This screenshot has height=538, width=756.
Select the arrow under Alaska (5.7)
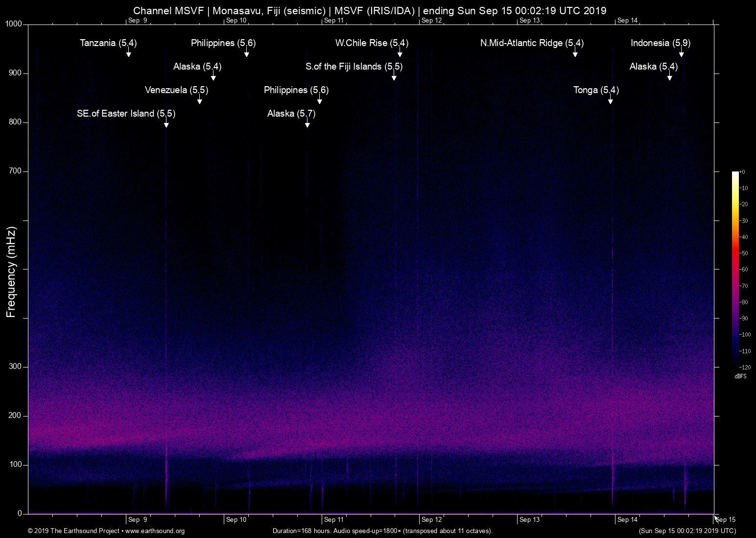click(307, 124)
